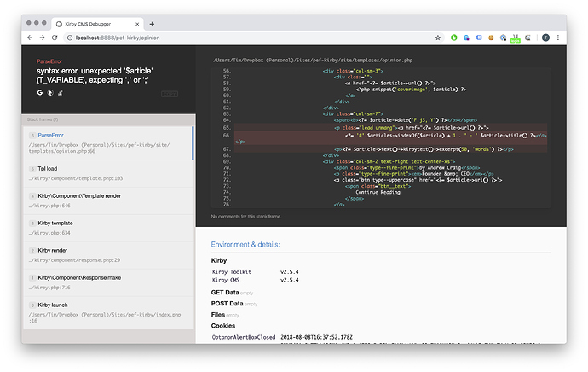Click the syntax error message text
588x372 pixels.
click(95, 75)
